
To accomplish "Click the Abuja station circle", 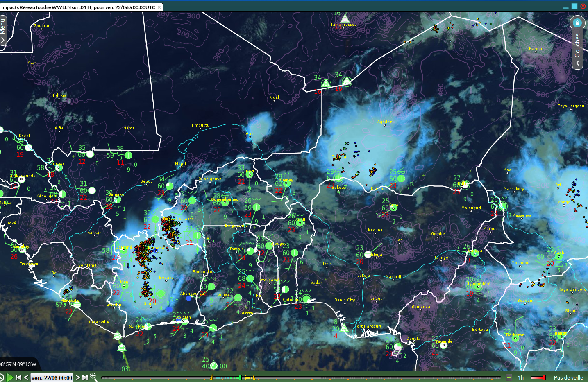I will pyautogui.click(x=368, y=254).
